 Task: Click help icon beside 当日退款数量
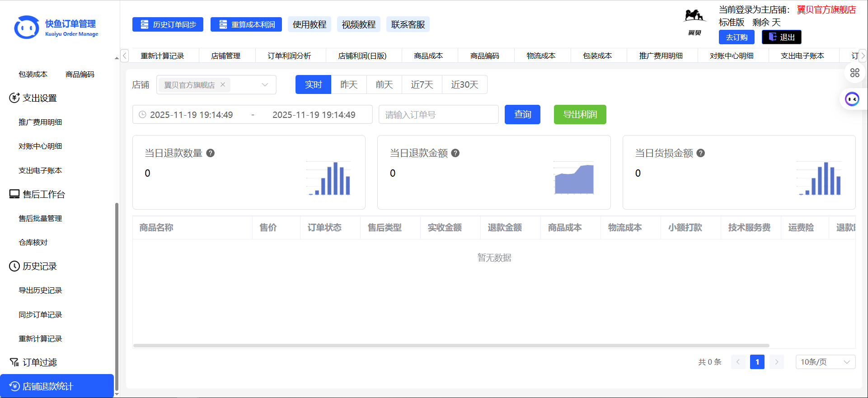(210, 153)
